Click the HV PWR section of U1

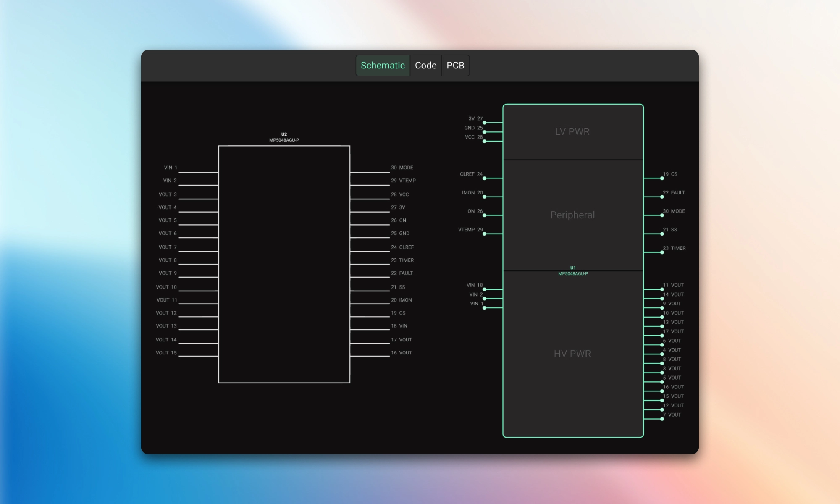572,354
